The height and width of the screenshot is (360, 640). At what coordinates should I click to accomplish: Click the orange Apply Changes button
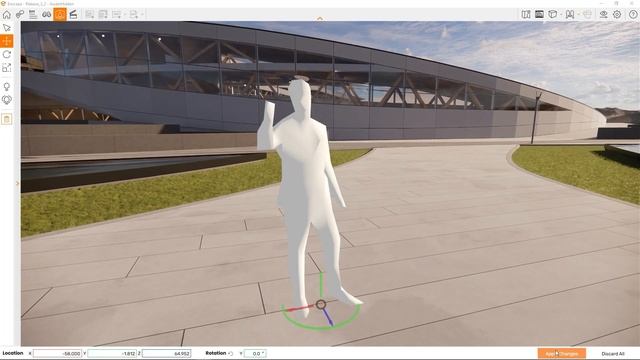(562, 353)
